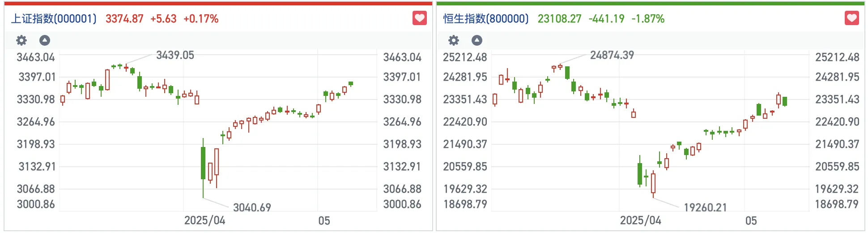Click the last green candle on 上证指数 chart
The width and height of the screenshot is (868, 233).
(x=351, y=84)
